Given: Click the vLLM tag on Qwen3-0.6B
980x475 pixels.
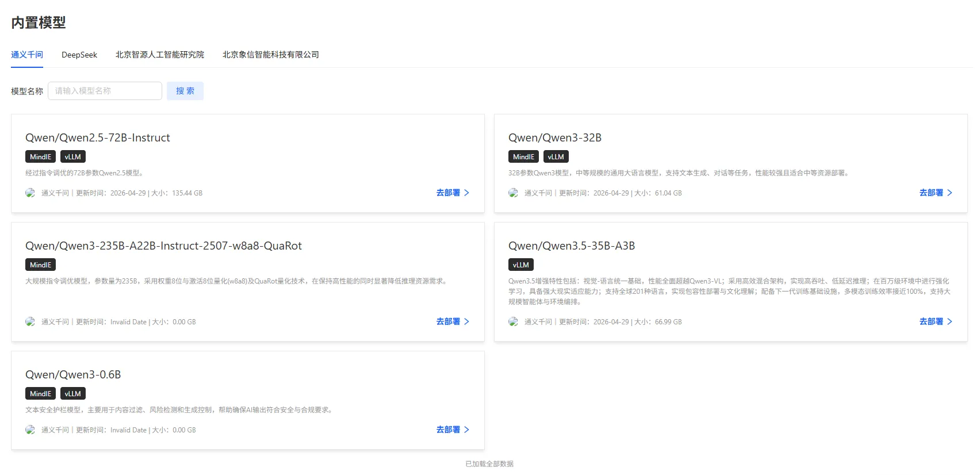Looking at the screenshot, I should (73, 393).
